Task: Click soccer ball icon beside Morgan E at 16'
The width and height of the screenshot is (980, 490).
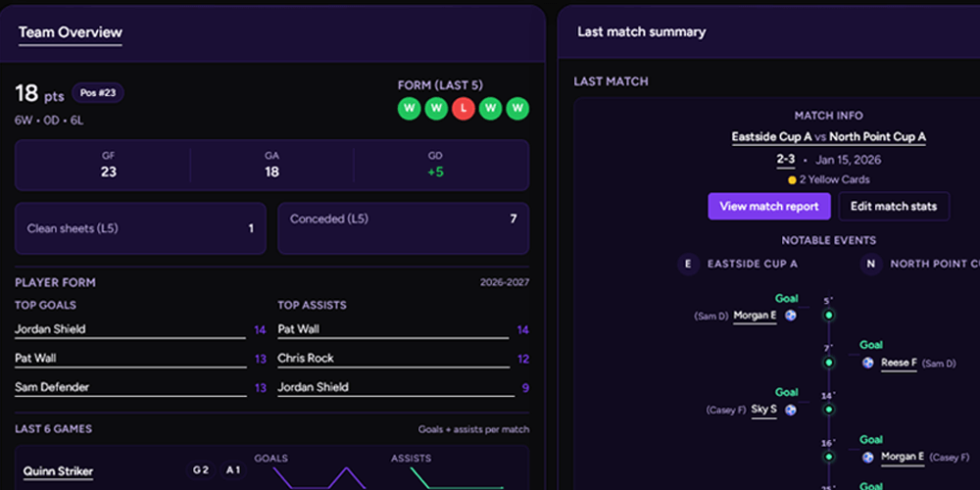Action: (x=867, y=458)
